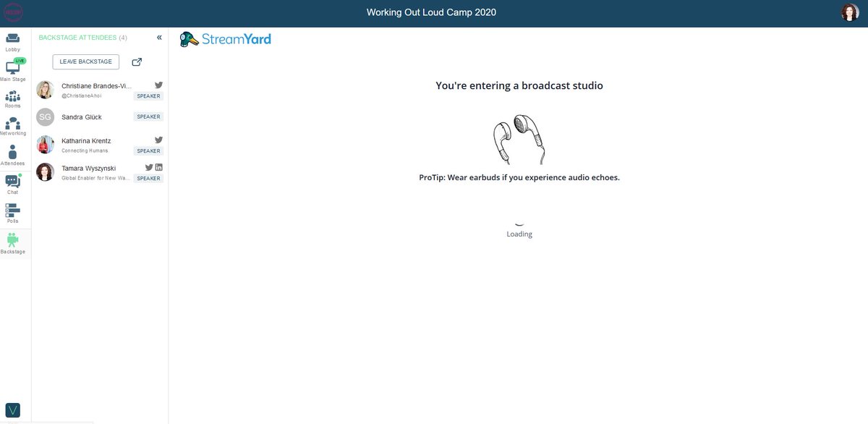The width and height of the screenshot is (868, 424).
Task: Show the Attendees list
Action: tap(13, 155)
